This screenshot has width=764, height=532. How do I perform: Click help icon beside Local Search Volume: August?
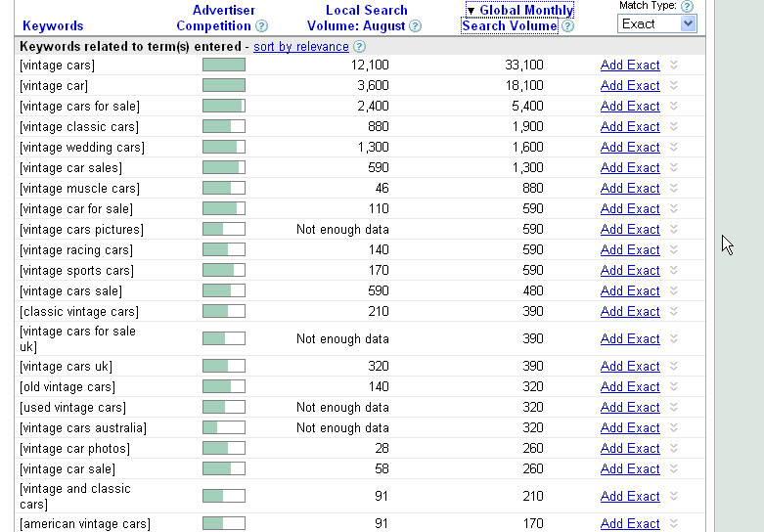coord(416,26)
